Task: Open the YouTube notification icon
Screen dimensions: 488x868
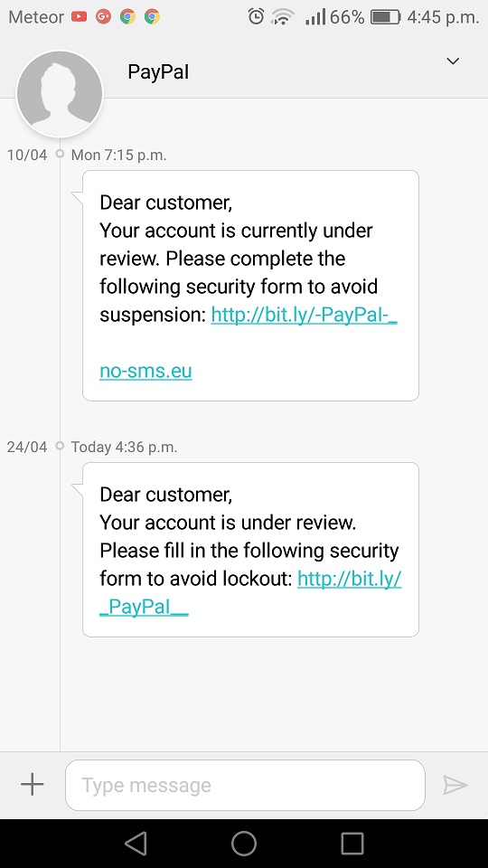Action: (80, 16)
